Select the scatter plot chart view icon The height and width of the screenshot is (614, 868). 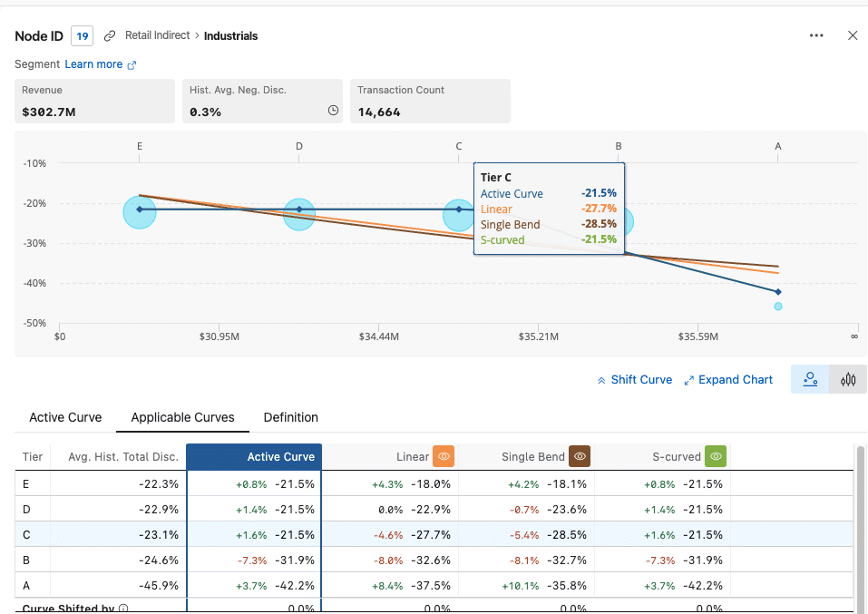[810, 379]
